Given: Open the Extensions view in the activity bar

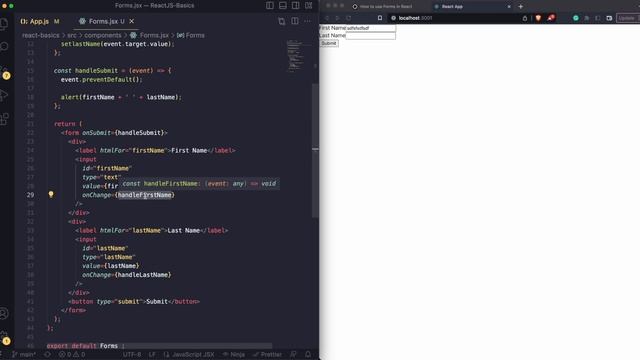Looking at the screenshot, I should click(x=4, y=119).
